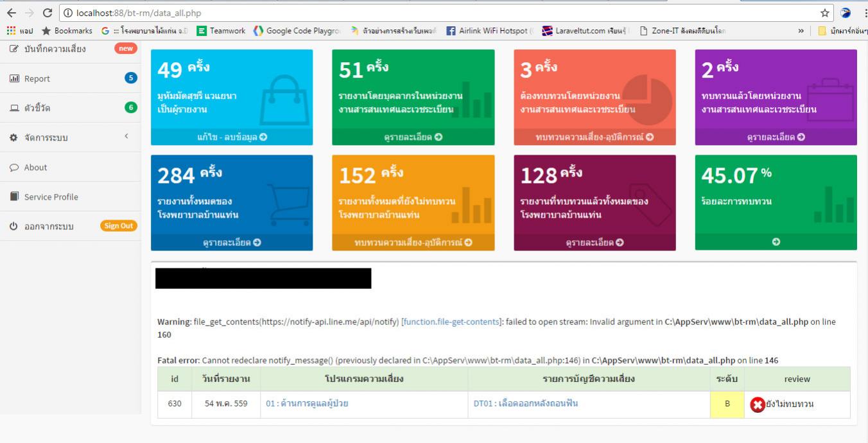Click the bar chart icon on 152 card
The width and height of the screenshot is (868, 443).
[x=471, y=205]
